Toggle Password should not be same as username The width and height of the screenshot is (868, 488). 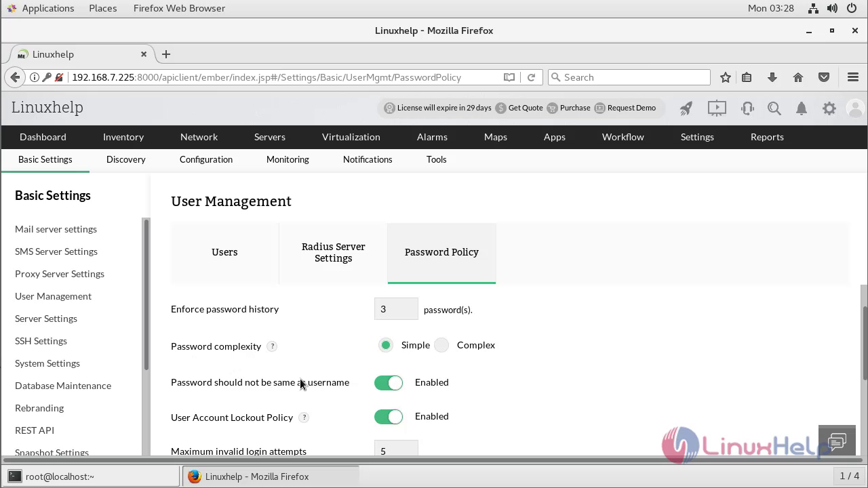389,382
